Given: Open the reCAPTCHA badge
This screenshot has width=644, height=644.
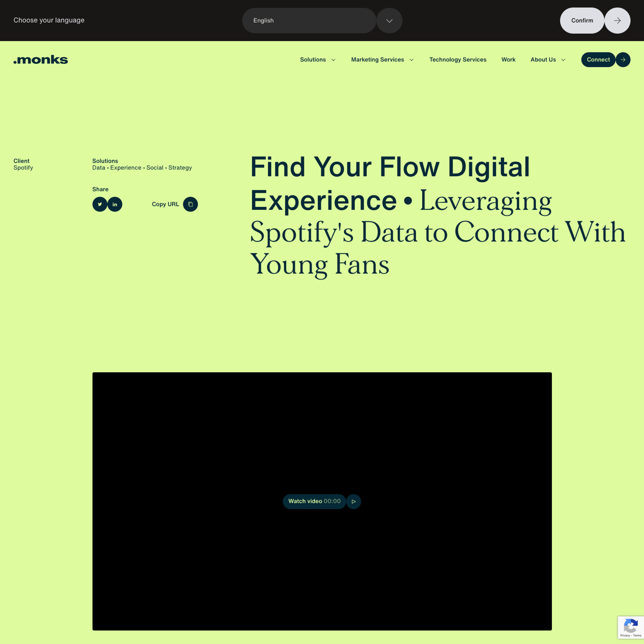Looking at the screenshot, I should point(630,627).
